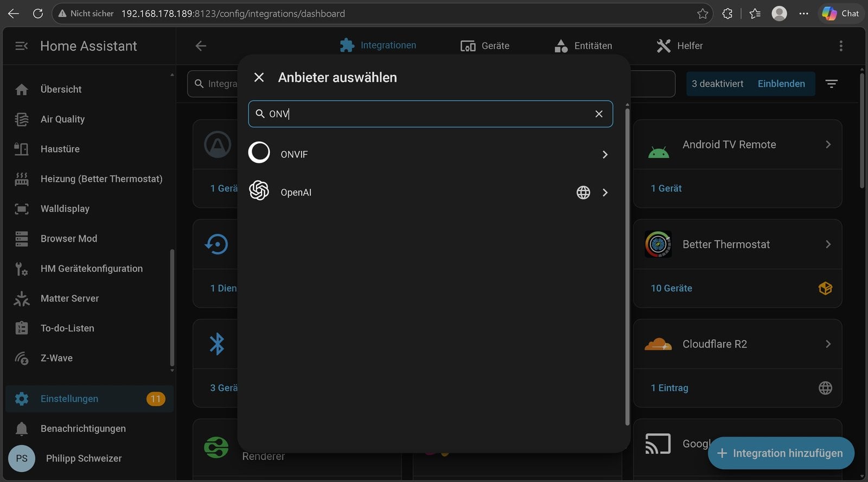The height and width of the screenshot is (482, 868).
Task: Open Air Quality in the sidebar
Action: point(90,119)
